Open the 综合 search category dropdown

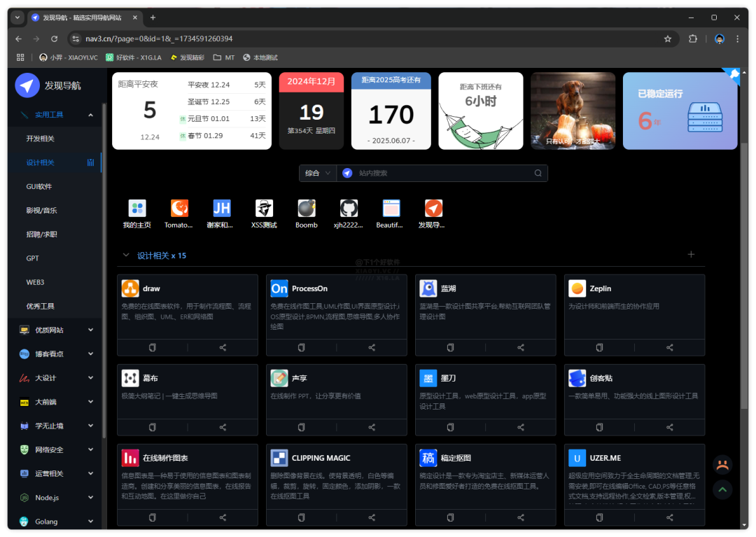(x=318, y=173)
